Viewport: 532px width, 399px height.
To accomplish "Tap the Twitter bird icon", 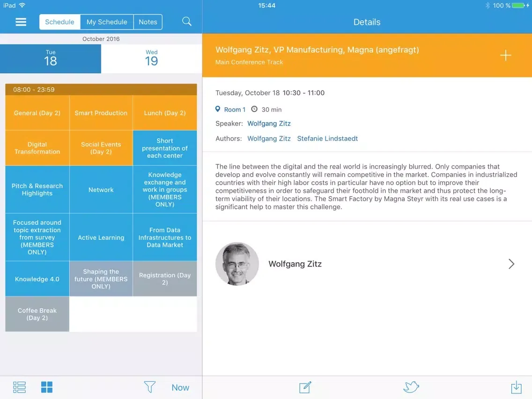I will (411, 387).
